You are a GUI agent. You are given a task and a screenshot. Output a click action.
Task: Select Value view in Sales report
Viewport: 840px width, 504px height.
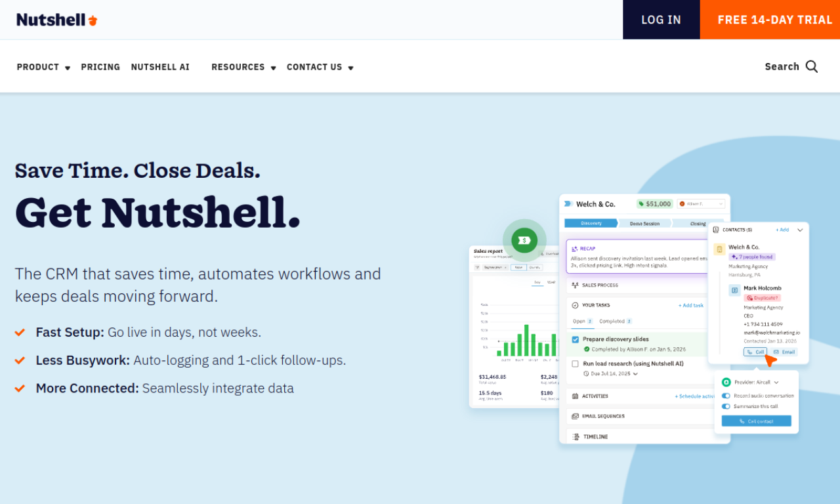(518, 267)
